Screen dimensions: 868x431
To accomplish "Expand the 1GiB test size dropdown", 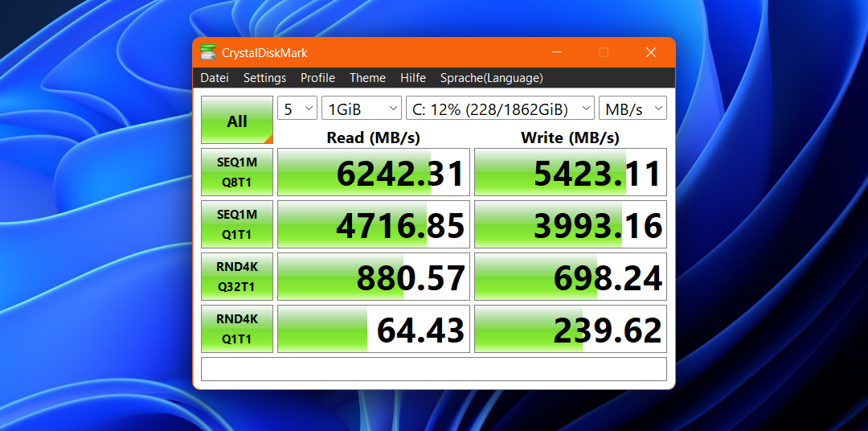I will point(362,108).
